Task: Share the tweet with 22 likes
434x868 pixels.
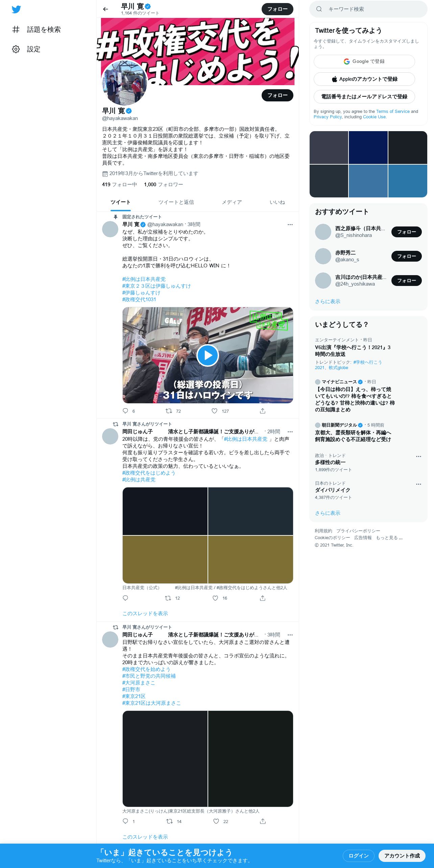Action: tap(263, 821)
